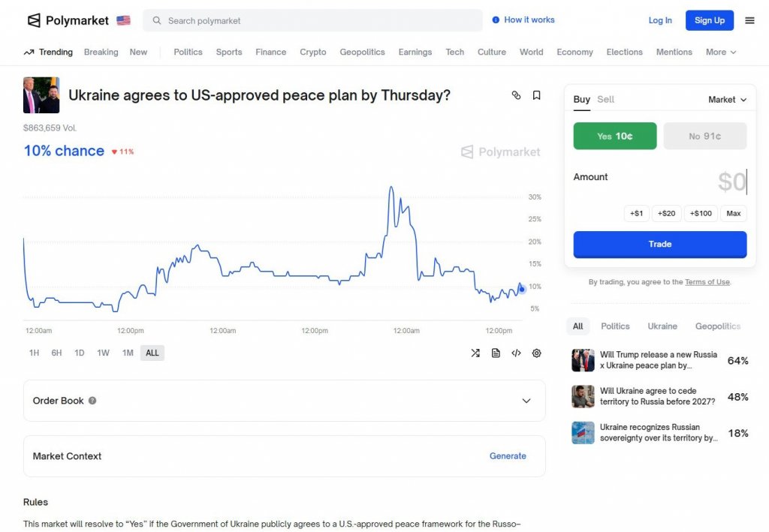Click the Polymarket logo in the header

68,20
